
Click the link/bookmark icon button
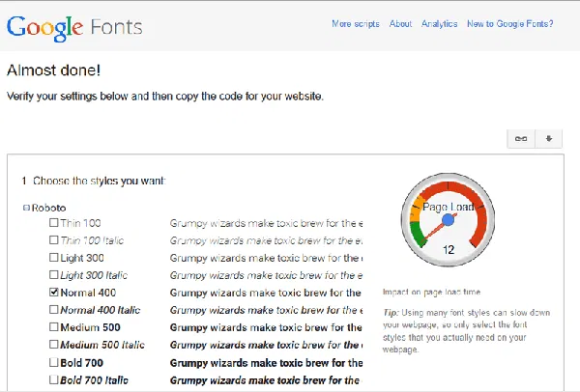click(521, 138)
